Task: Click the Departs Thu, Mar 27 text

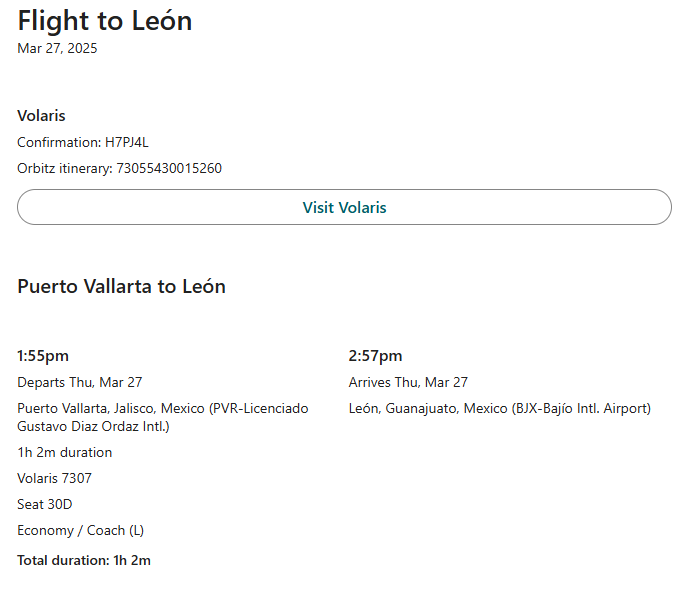Action: pos(80,382)
